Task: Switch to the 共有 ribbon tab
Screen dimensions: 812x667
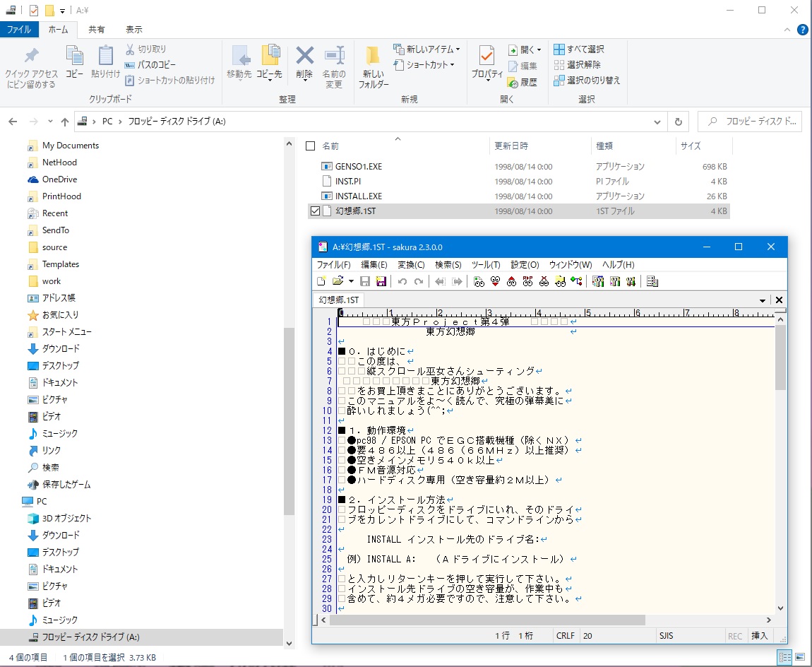Action: [x=96, y=30]
